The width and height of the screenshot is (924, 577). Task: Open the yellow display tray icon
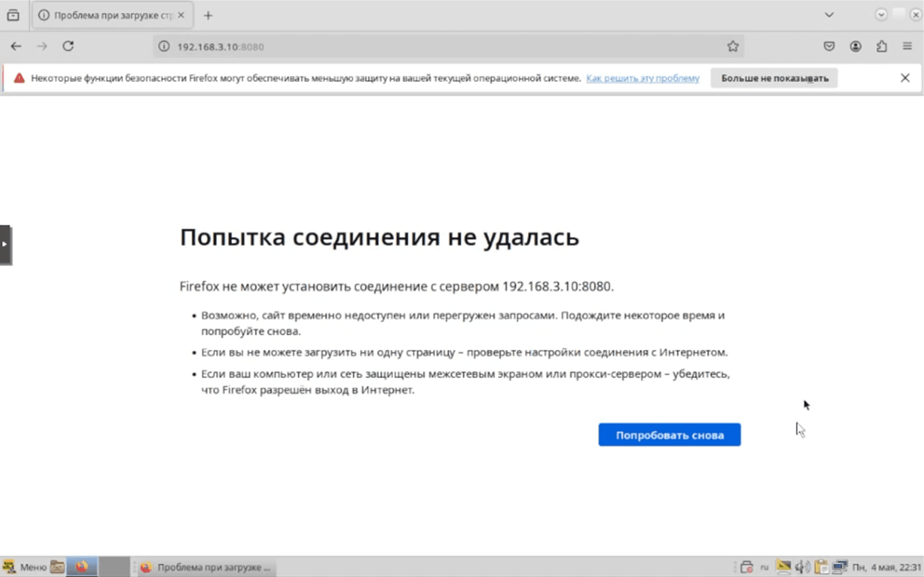point(783,567)
